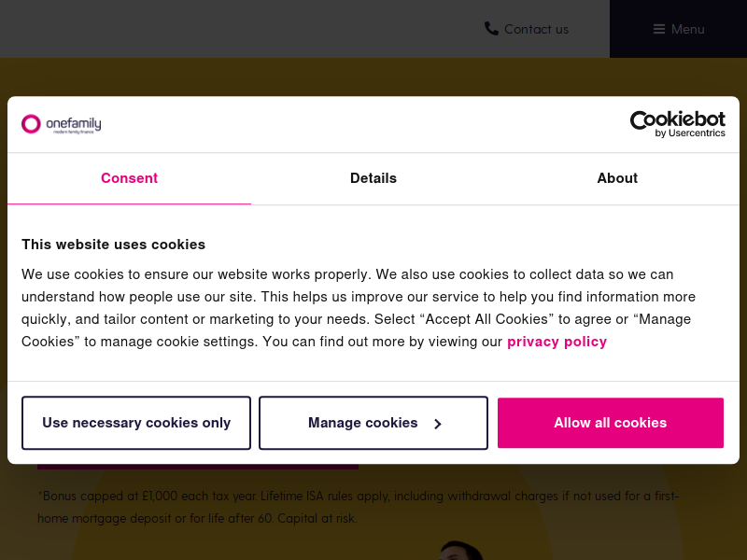Choose Use necessary cookies only
Screen dimensions: 747x560
tap(136, 423)
